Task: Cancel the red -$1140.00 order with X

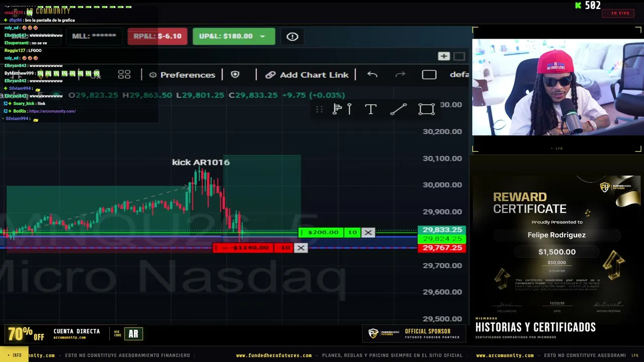Action: coord(301,247)
